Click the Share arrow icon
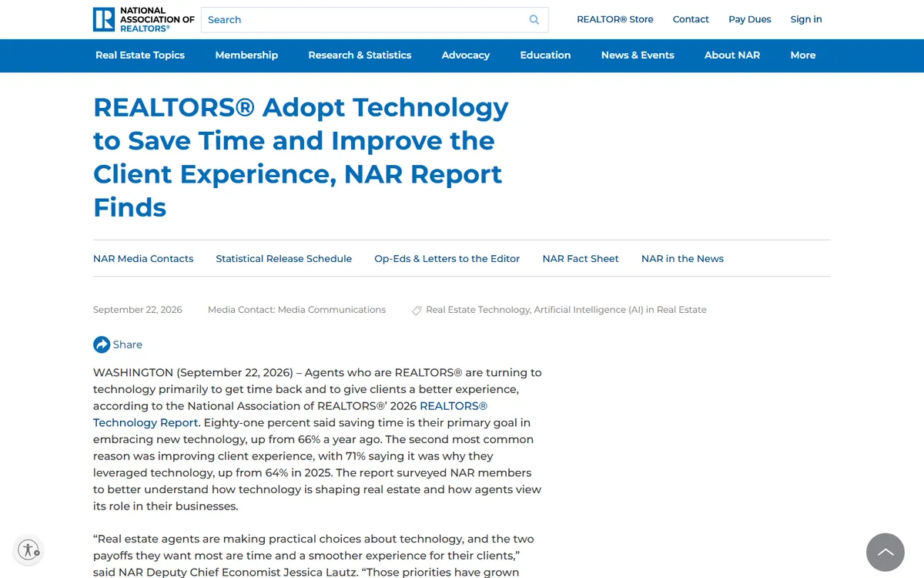 [102, 344]
